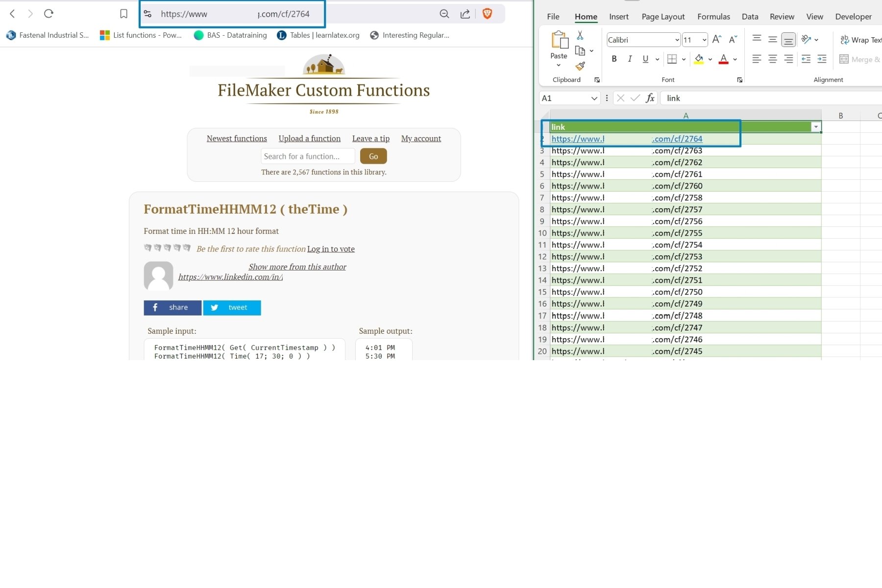Image resolution: width=882 pixels, height=588 pixels.
Task: Open Excel File menu
Action: pos(553,17)
